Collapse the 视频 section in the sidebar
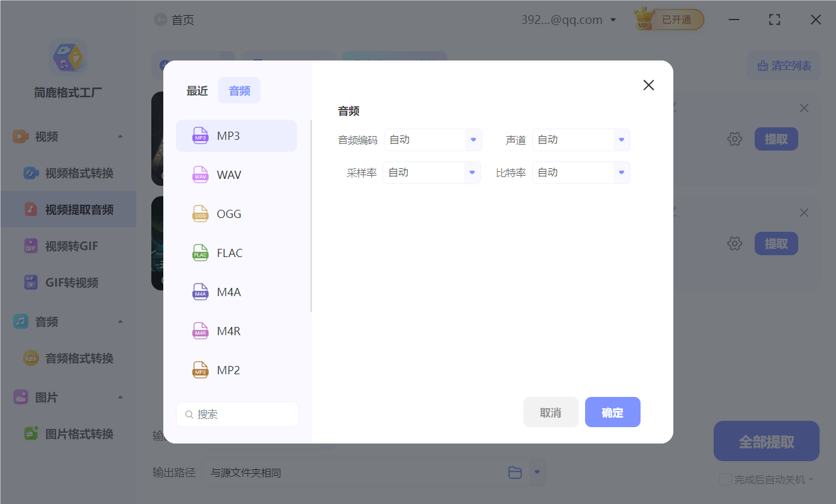 [120, 135]
